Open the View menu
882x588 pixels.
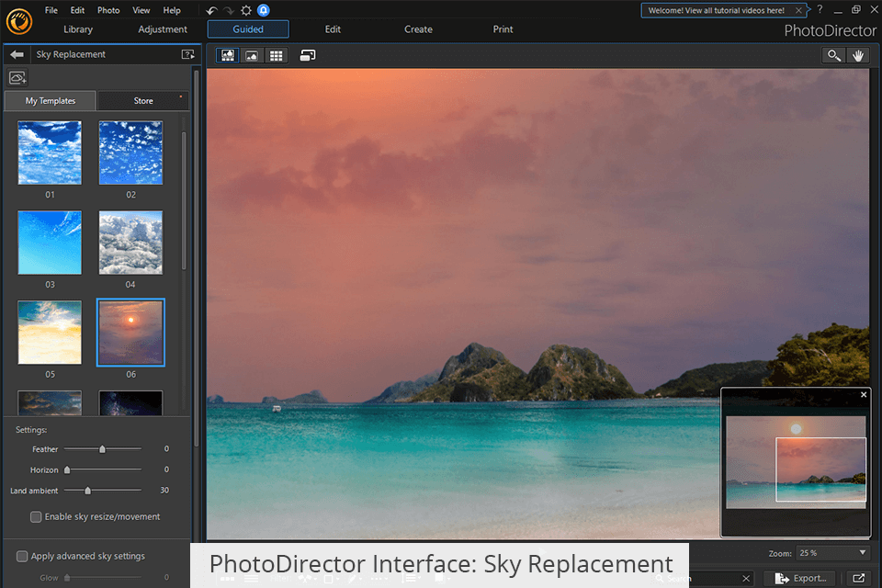coord(141,10)
